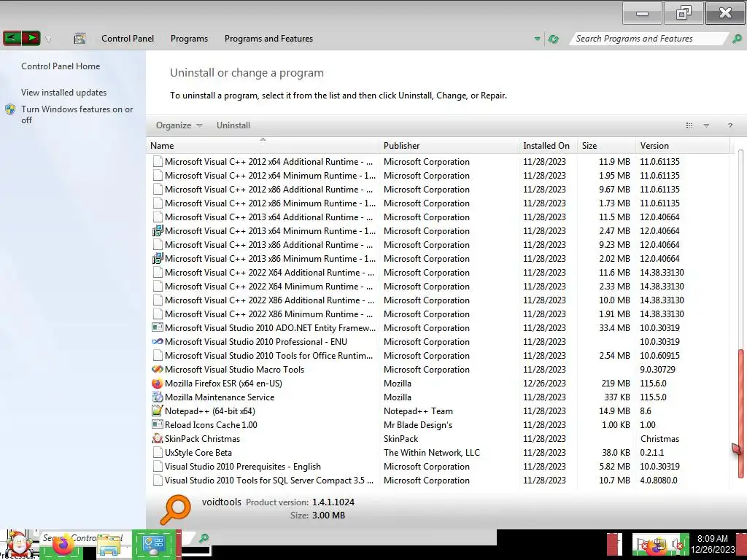747x560 pixels.
Task: Sort by the Version column header
Action: click(683, 145)
